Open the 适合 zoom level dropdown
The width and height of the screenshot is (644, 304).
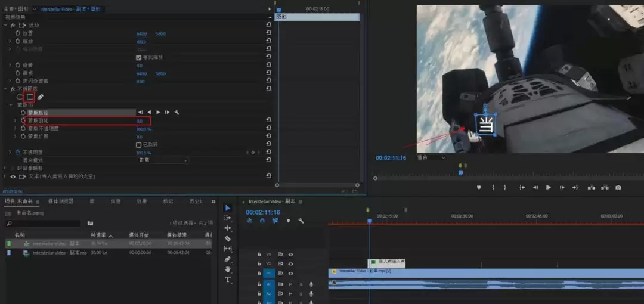coord(431,157)
